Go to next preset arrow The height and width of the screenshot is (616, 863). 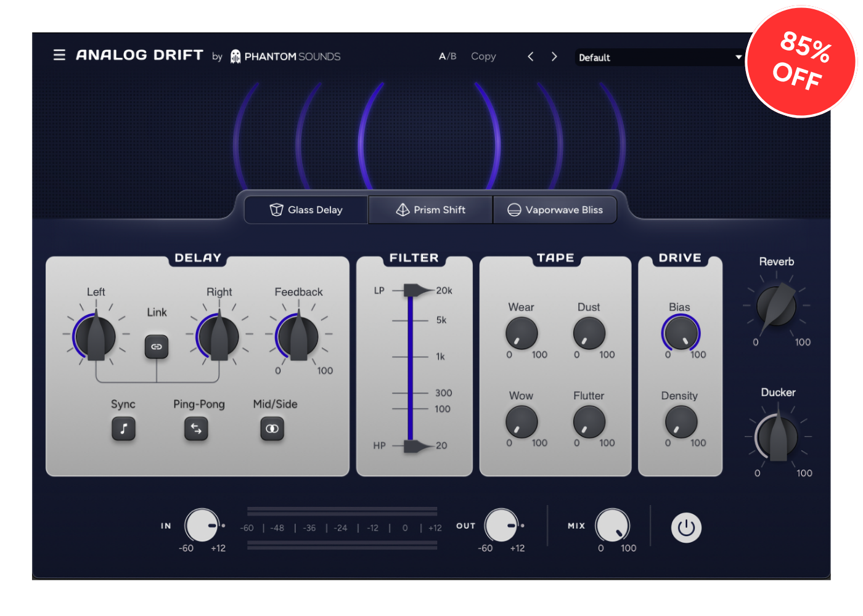click(554, 57)
